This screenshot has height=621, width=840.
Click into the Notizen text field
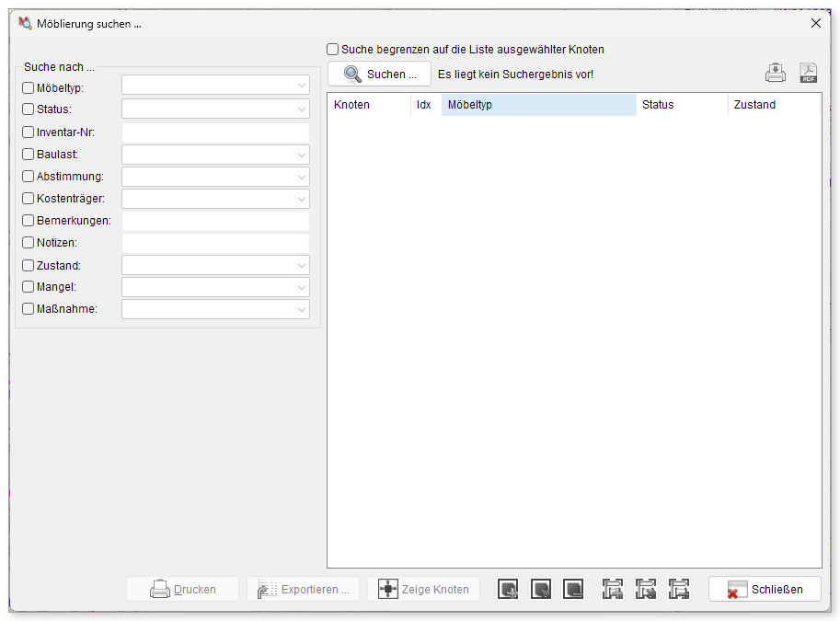tap(215, 243)
